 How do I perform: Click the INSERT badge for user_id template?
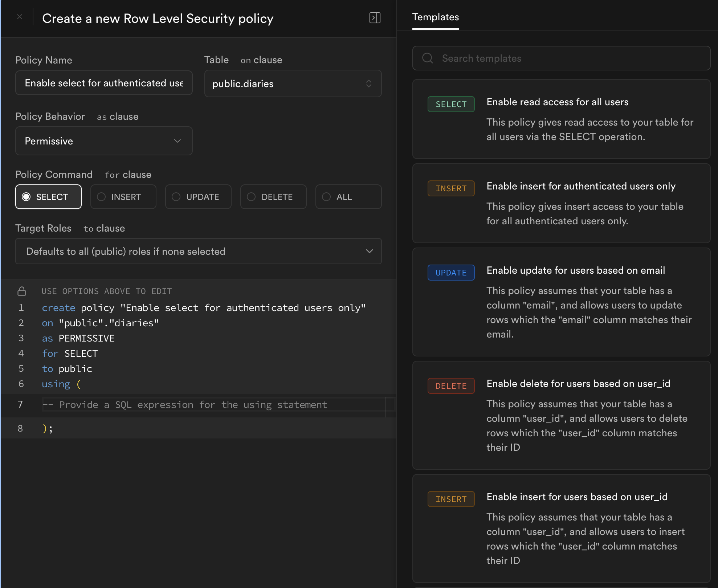pyautogui.click(x=451, y=499)
